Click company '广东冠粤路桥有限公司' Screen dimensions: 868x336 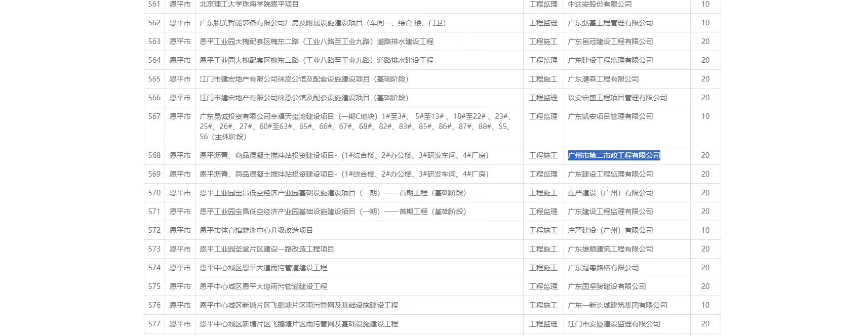point(603,268)
